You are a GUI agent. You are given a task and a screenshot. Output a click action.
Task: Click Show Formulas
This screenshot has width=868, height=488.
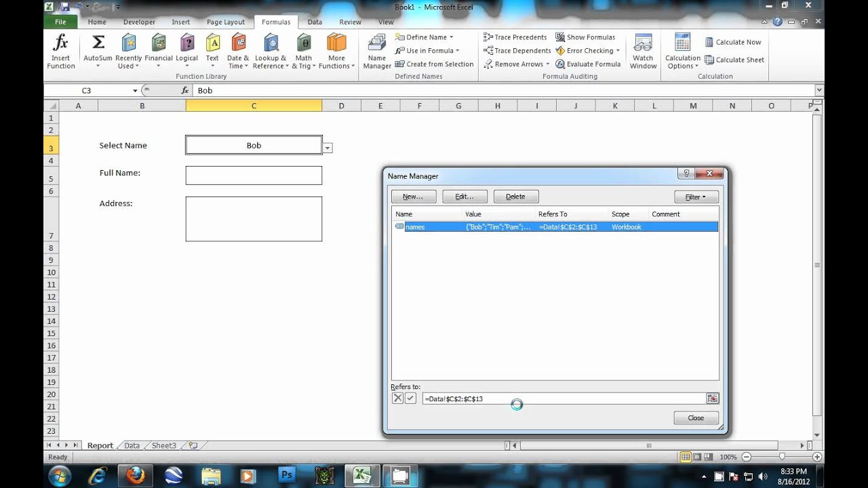pos(585,37)
